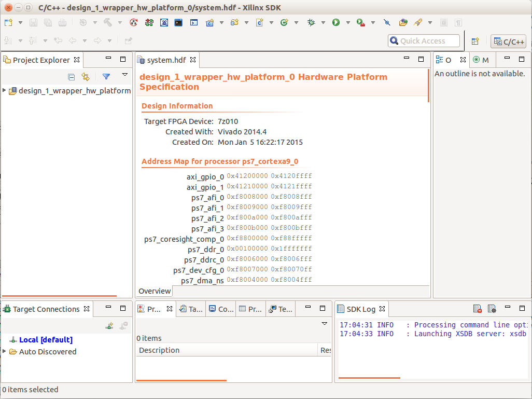Select Local [default] connection

point(46,339)
